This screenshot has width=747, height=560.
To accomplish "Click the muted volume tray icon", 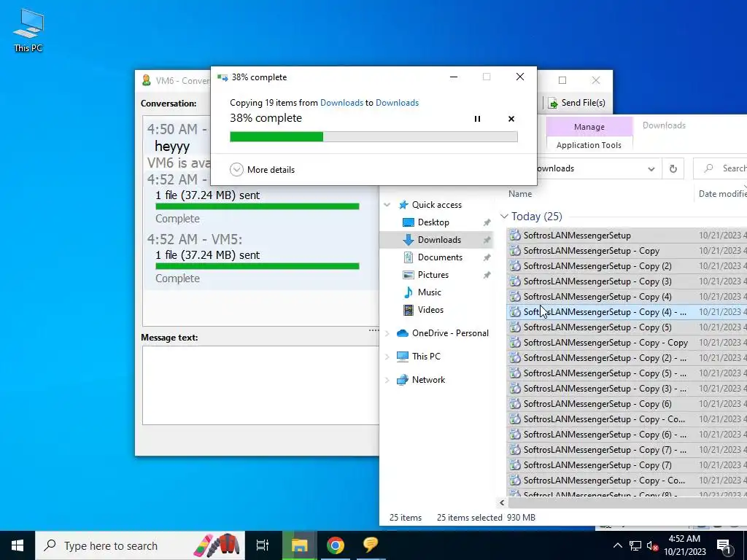I will (x=653, y=545).
